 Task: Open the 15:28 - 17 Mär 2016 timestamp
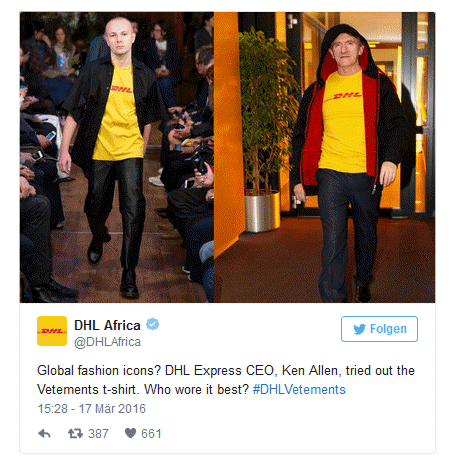coord(92,409)
